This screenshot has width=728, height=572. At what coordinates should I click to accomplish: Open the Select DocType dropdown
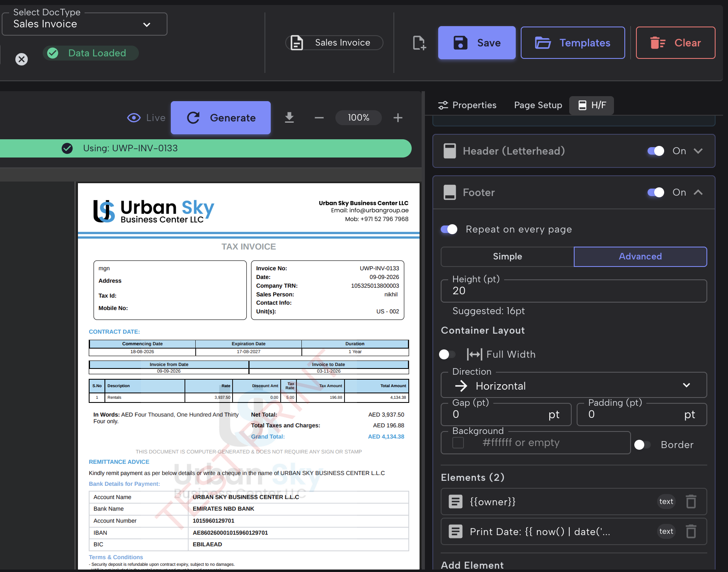[85, 24]
